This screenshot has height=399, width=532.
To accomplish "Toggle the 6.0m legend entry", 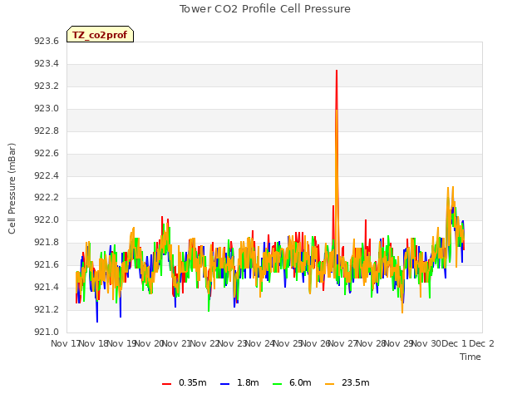I will [x=292, y=383].
